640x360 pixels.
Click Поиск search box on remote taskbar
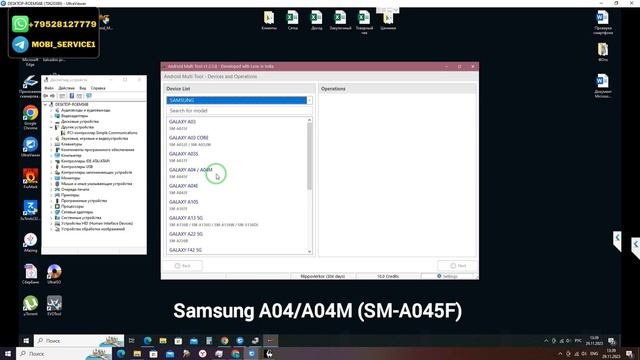point(79,340)
